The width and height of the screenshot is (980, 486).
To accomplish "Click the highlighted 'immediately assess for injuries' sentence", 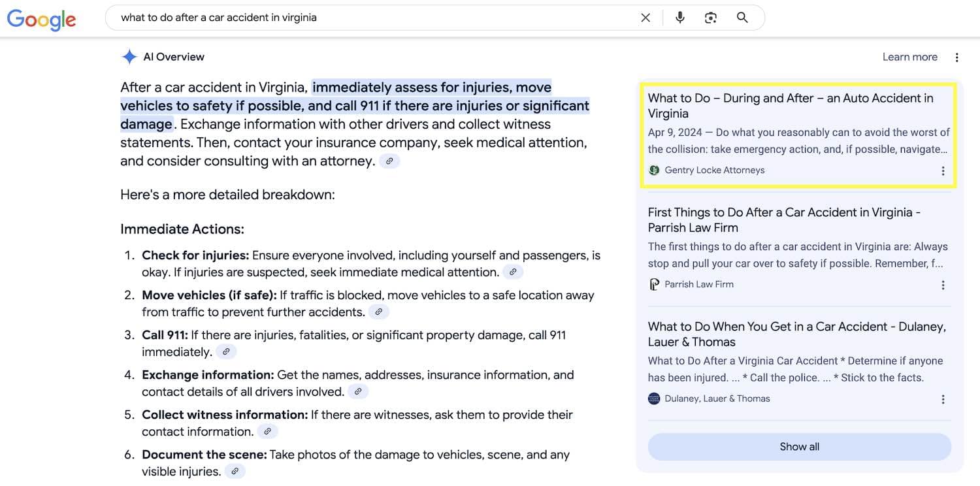I will 355,106.
